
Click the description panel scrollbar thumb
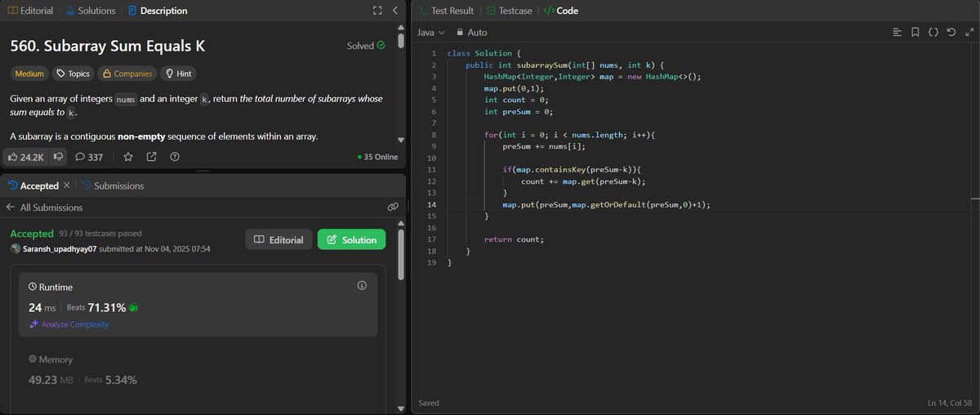[x=400, y=41]
